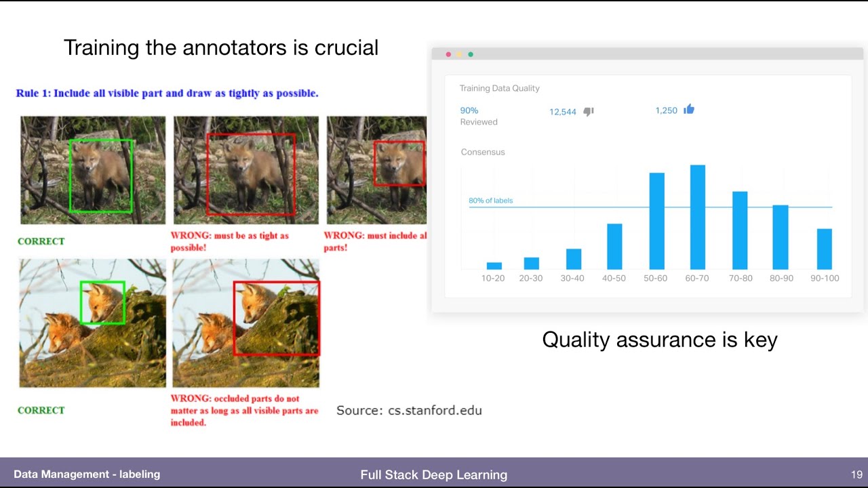Click the 'Training the annotators is crucial' title
Viewport: 868px width, 488px height.
click(221, 47)
